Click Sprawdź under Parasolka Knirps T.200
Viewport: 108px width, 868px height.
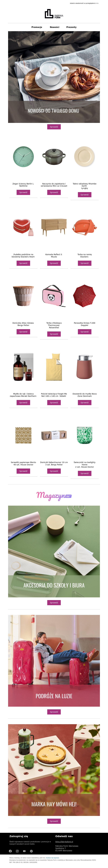[x=84, y=332]
